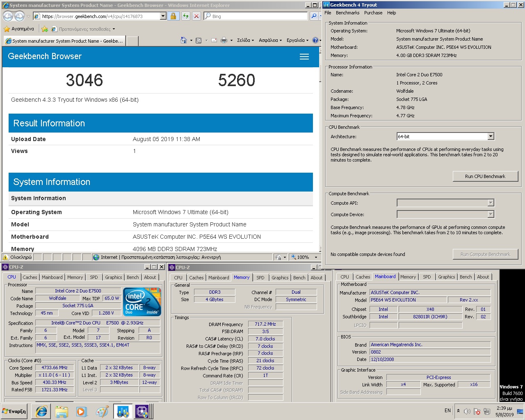The width and height of the screenshot is (525, 420).
Task: Open the Purchase menu in Geekbench
Action: click(x=373, y=13)
